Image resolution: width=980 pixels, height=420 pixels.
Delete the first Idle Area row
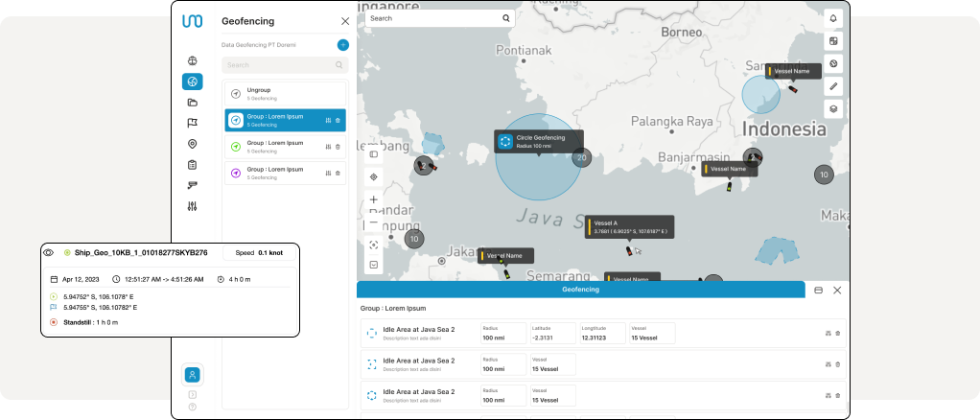(838, 334)
